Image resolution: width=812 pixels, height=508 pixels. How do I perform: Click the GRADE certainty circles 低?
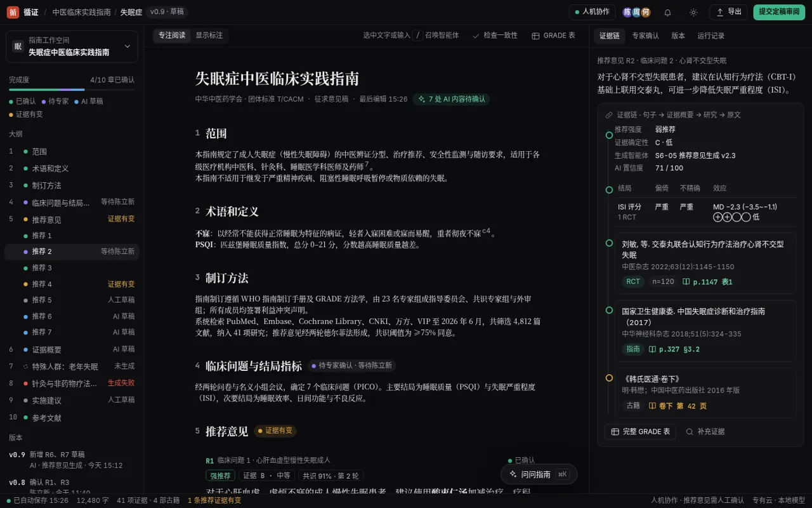pos(735,217)
